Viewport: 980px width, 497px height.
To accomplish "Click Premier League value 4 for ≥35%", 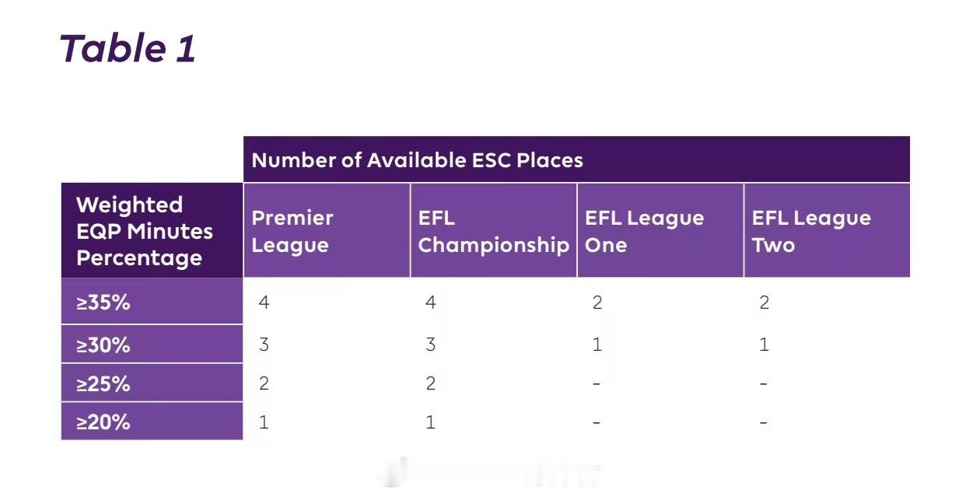I will (x=264, y=303).
